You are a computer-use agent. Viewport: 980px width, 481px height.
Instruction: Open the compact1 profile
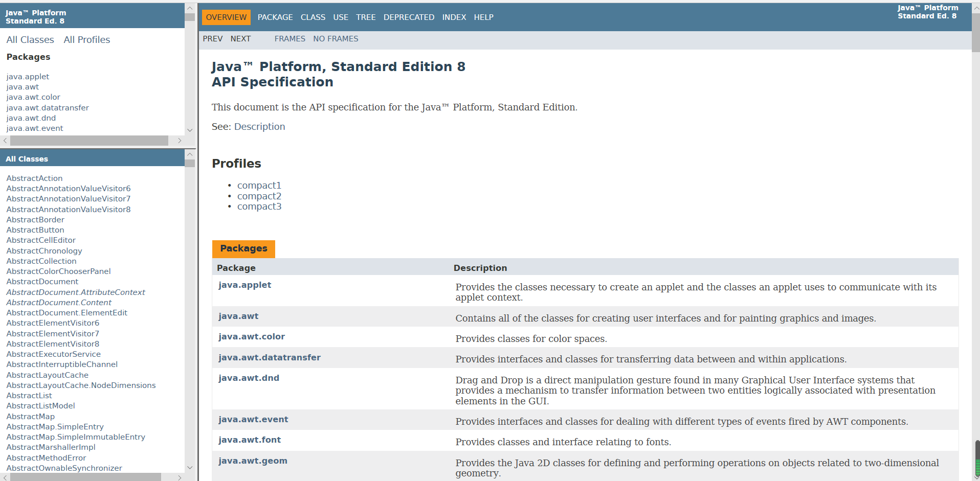click(x=259, y=186)
